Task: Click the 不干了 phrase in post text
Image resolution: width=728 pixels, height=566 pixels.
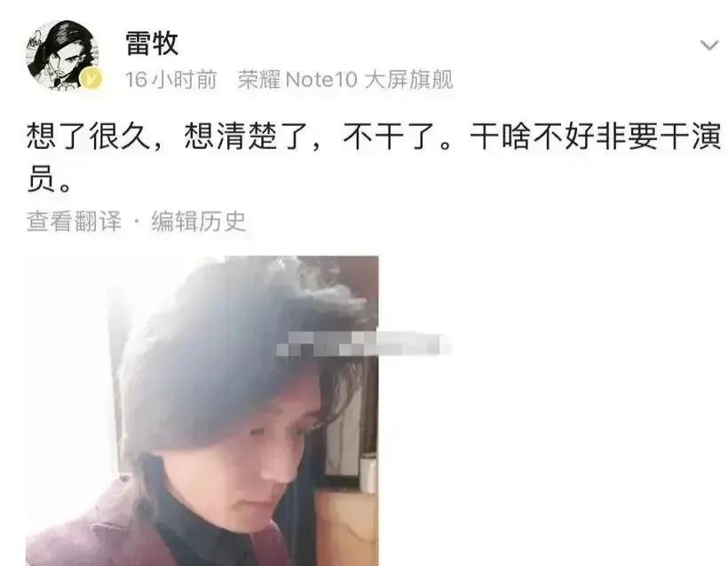Action: point(390,137)
